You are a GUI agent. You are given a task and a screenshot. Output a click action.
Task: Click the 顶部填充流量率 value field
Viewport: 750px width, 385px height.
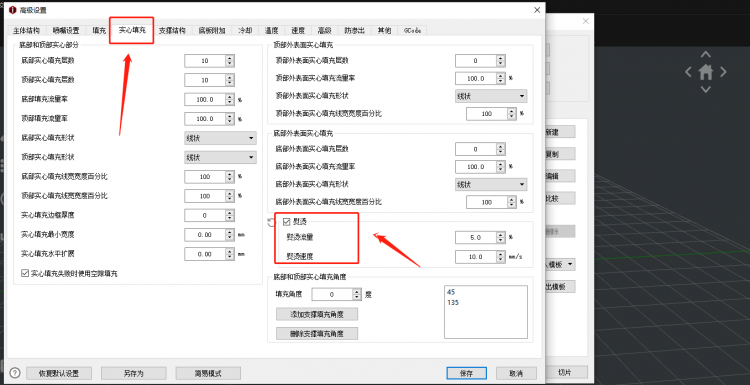point(205,118)
